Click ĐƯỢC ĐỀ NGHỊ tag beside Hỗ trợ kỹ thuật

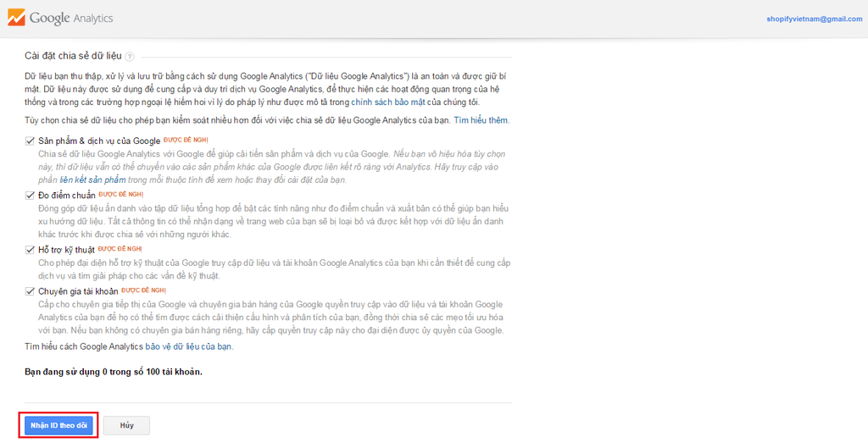pos(120,249)
